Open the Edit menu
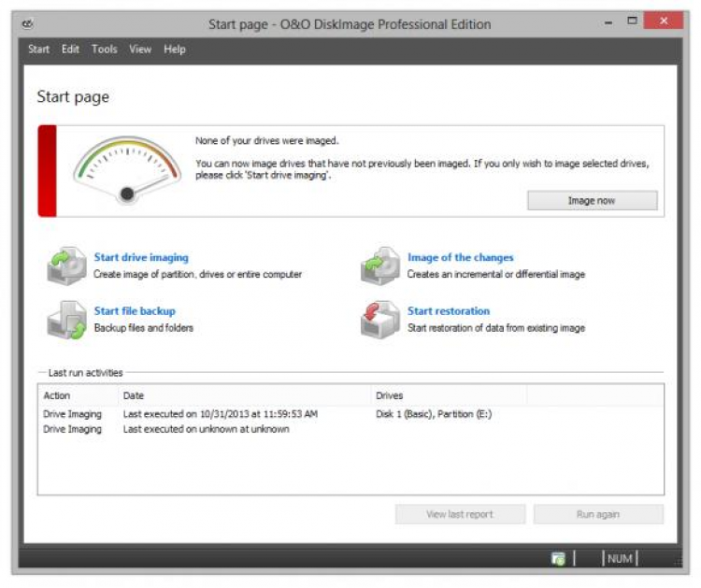The image size is (701, 588). 71,50
